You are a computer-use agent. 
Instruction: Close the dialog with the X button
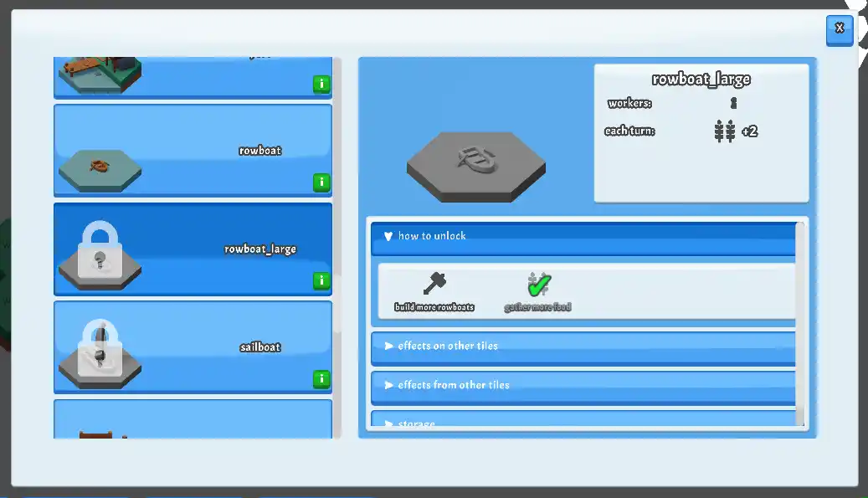click(839, 28)
